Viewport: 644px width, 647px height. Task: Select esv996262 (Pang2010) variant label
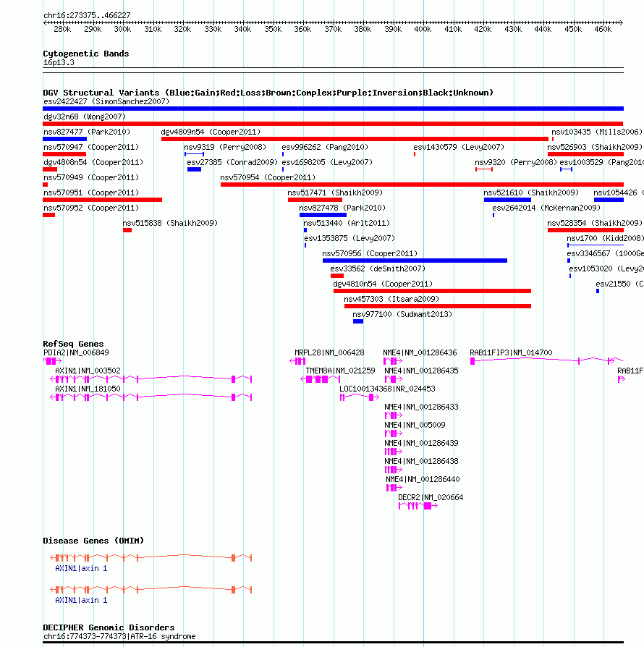click(x=325, y=148)
